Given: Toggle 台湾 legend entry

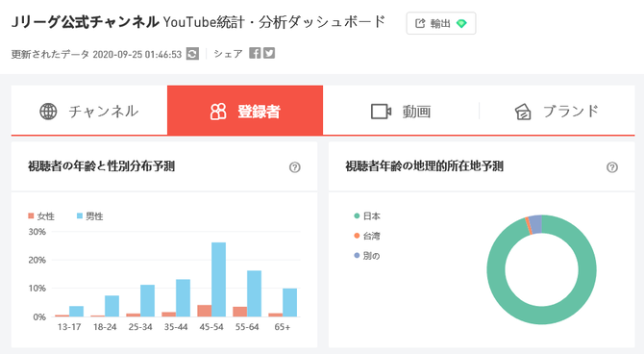Looking at the screenshot, I should click(x=367, y=236).
